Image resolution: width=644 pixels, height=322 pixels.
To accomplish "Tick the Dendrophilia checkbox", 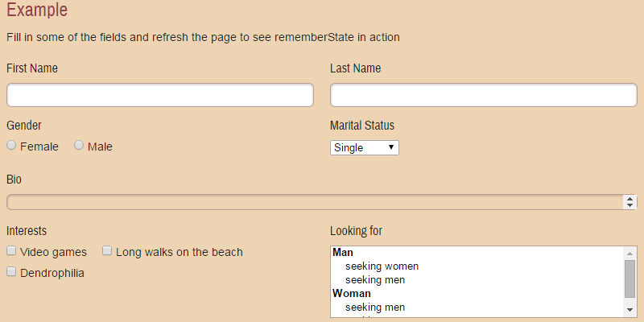I will click(11, 272).
